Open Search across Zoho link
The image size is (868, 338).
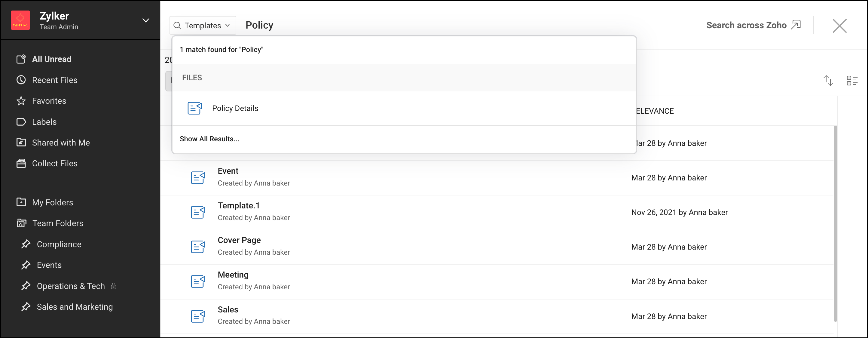[x=753, y=25]
